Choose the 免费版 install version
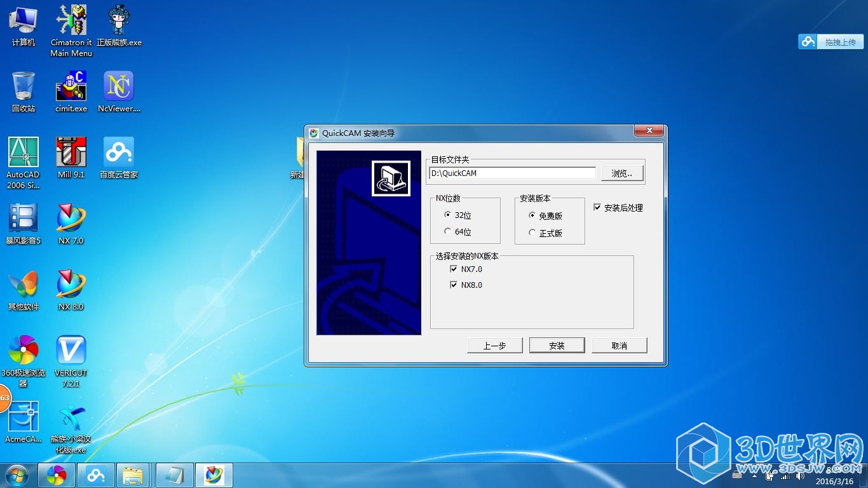 tap(532, 216)
